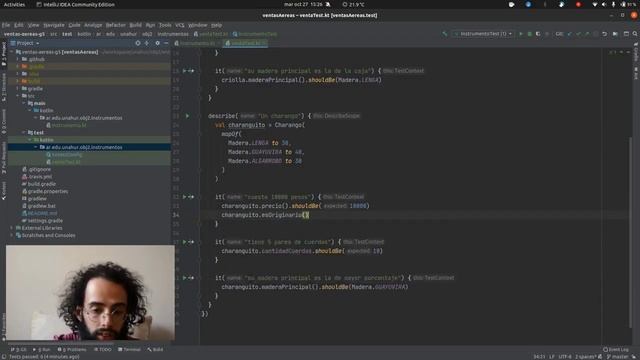Open the .gitignore file

pyautogui.click(x=37, y=169)
